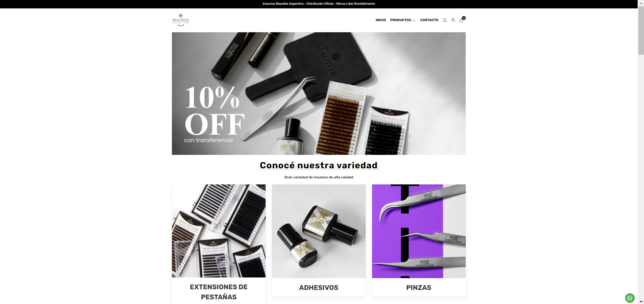Open the shopping cart icon
Image resolution: width=644 pixels, height=304 pixels.
tap(461, 20)
